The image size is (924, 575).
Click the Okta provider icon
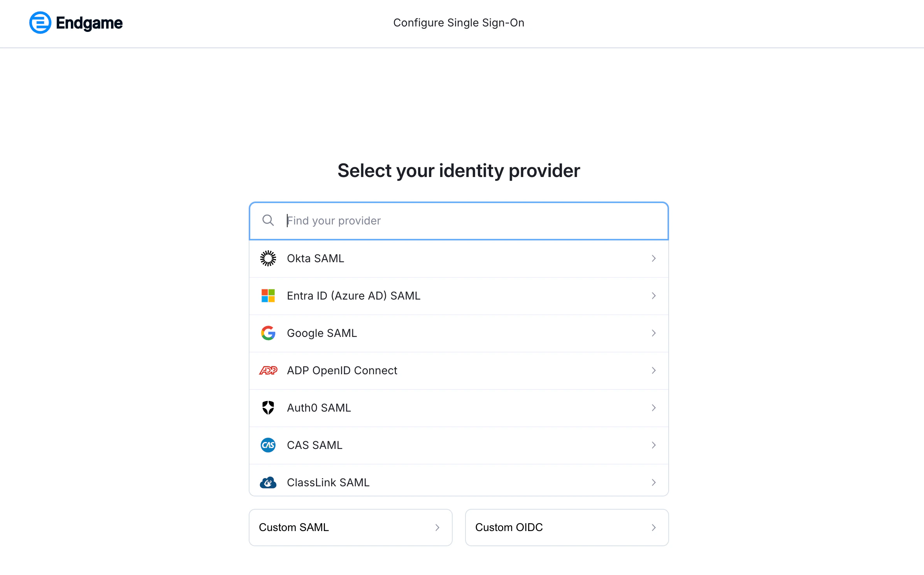coord(268,258)
